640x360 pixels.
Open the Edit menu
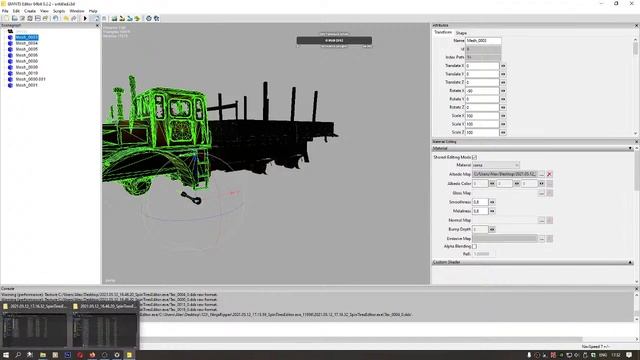pos(16,11)
